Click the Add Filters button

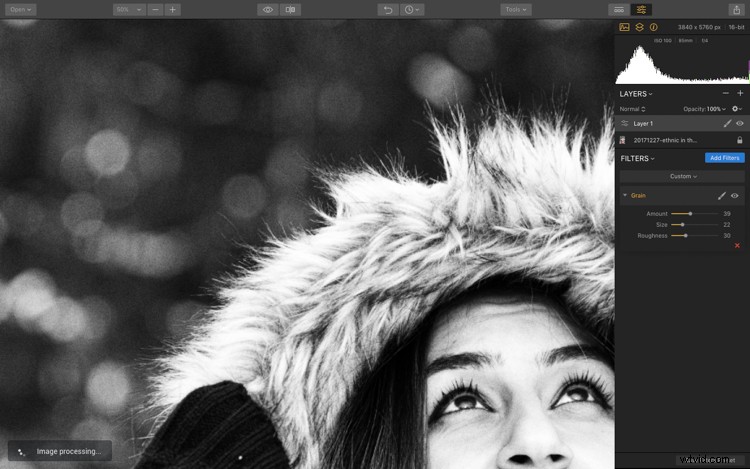(x=725, y=158)
